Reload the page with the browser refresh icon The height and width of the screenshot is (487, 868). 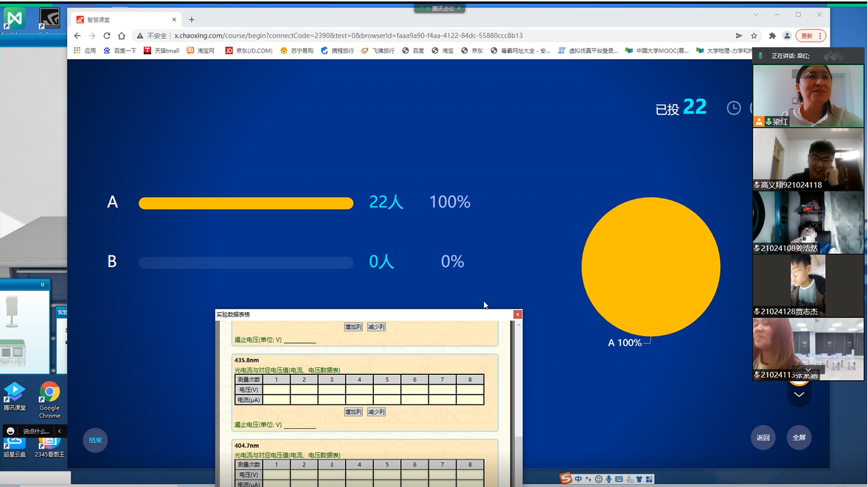[x=107, y=35]
